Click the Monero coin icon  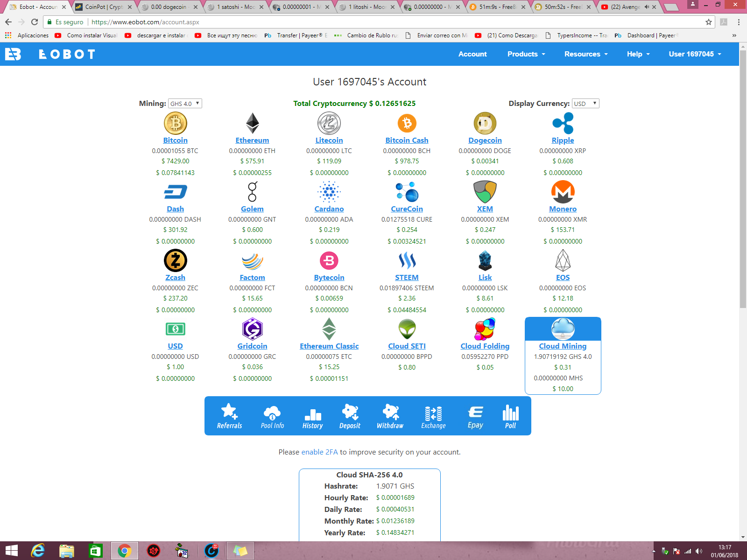pyautogui.click(x=563, y=191)
